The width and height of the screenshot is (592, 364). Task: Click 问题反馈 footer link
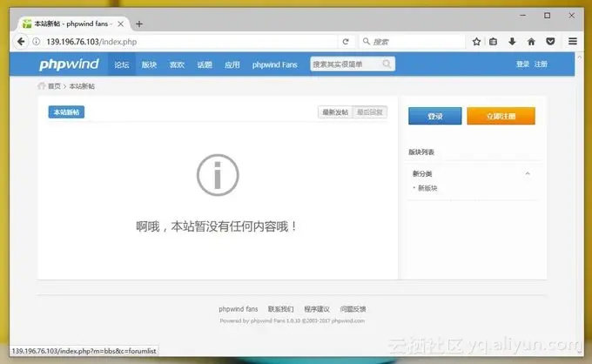(353, 309)
